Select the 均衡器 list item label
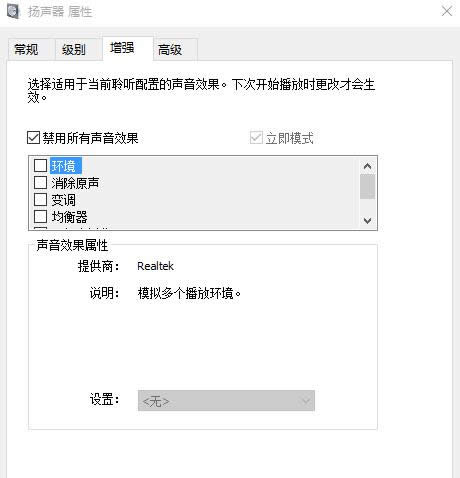460x478 pixels. [x=69, y=217]
